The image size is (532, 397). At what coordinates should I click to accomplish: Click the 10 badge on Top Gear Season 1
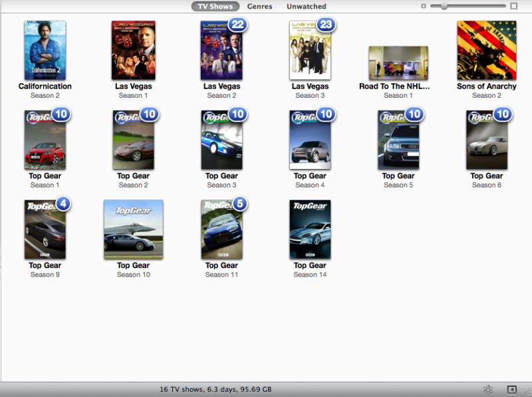click(61, 114)
